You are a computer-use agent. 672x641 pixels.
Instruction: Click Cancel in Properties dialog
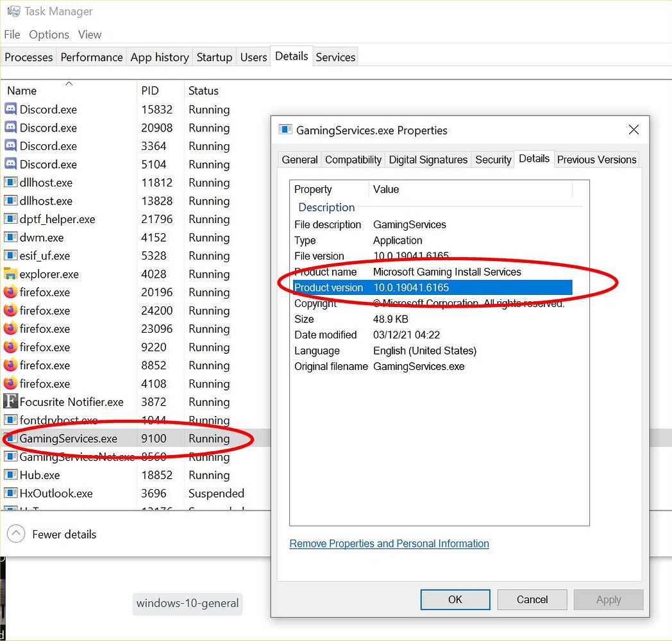coord(532,599)
